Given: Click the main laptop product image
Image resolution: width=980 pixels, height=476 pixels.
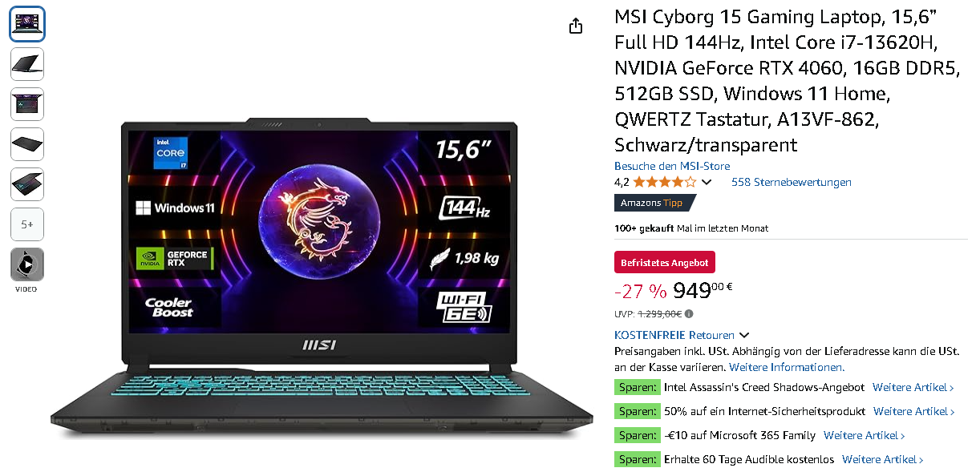Looking at the screenshot, I should [x=322, y=272].
